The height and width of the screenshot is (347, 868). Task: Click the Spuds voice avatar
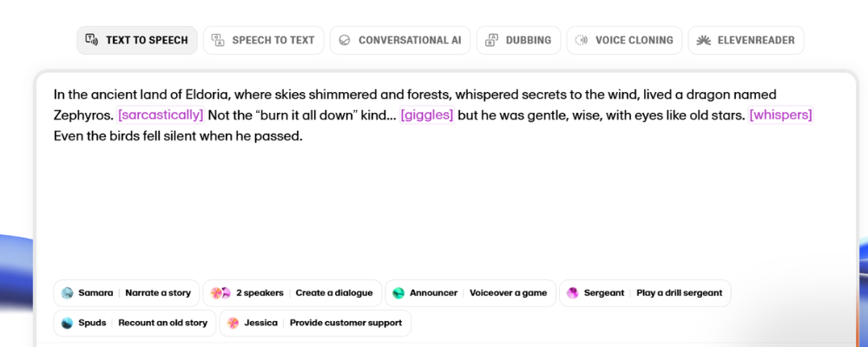click(x=68, y=323)
